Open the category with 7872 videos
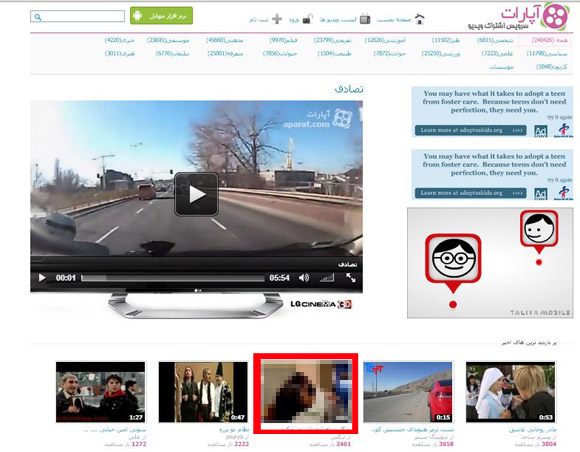This screenshot has width=580, height=452. click(x=390, y=54)
